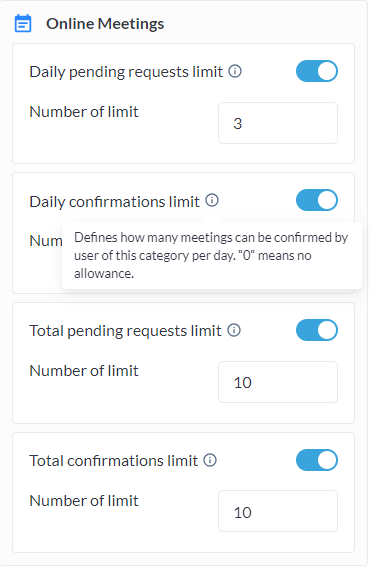Click the Daily pending requests limit label

point(126,72)
